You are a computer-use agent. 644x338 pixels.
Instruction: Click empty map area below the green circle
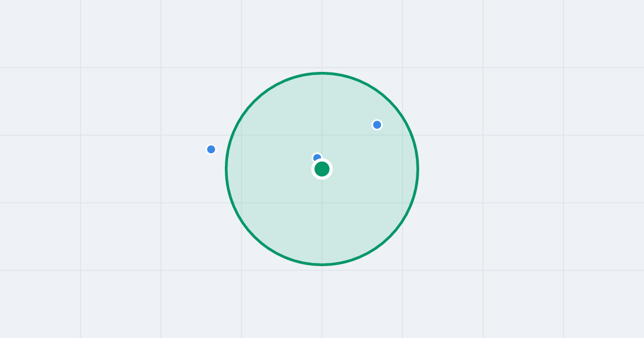322,300
